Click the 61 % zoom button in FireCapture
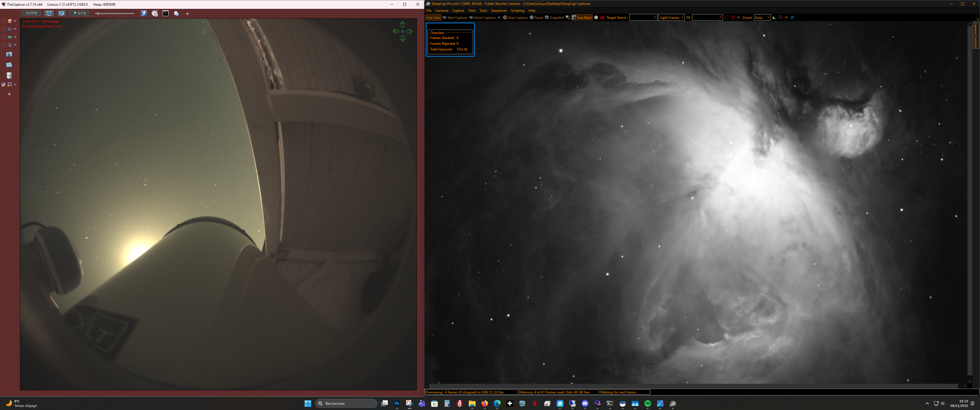Viewport: 980px width, 410px height. (x=80, y=13)
